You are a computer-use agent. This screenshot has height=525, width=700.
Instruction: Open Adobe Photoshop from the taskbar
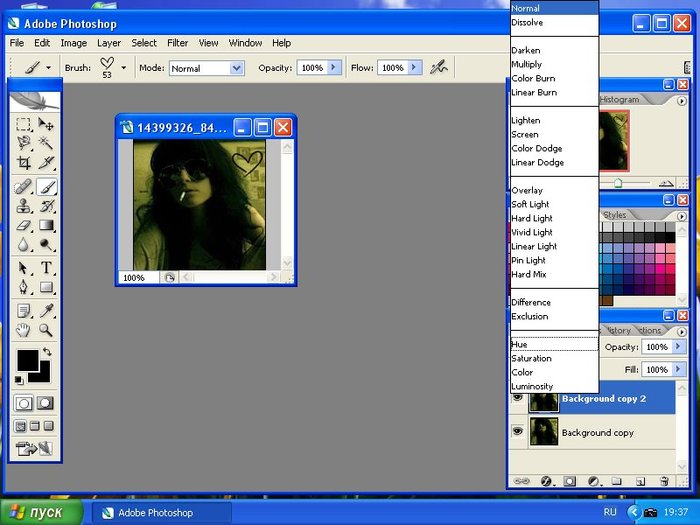156,513
